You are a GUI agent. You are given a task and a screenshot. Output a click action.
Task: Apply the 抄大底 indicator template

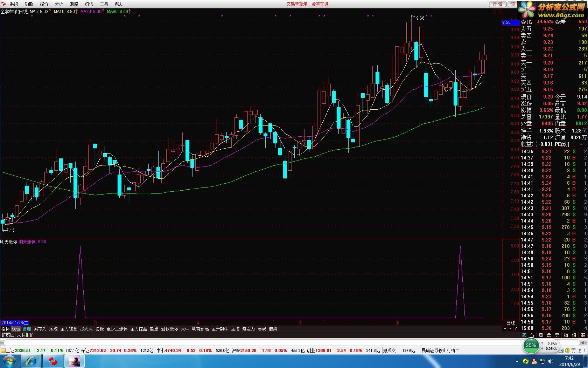click(x=86, y=329)
